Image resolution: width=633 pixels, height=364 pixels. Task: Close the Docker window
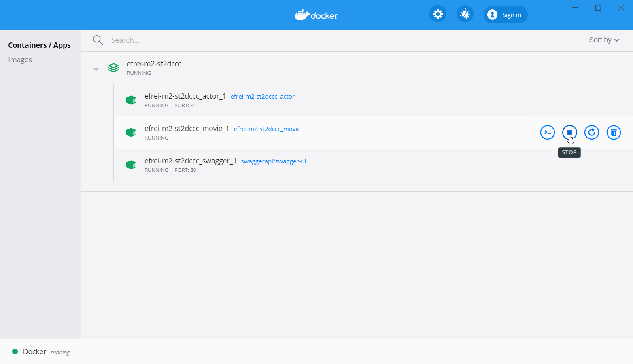pos(621,8)
